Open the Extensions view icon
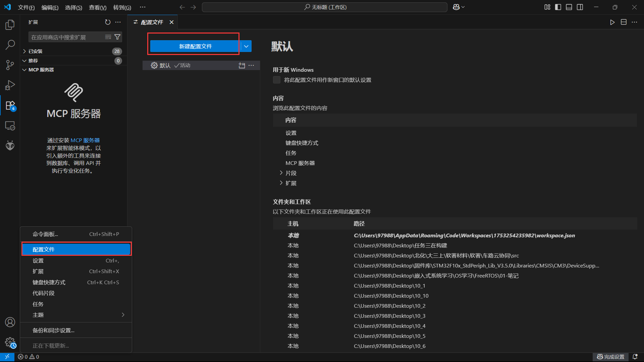 coord(10,106)
